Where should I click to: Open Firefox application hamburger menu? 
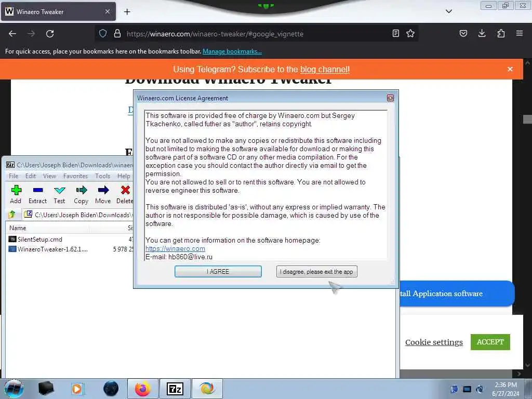click(x=520, y=33)
